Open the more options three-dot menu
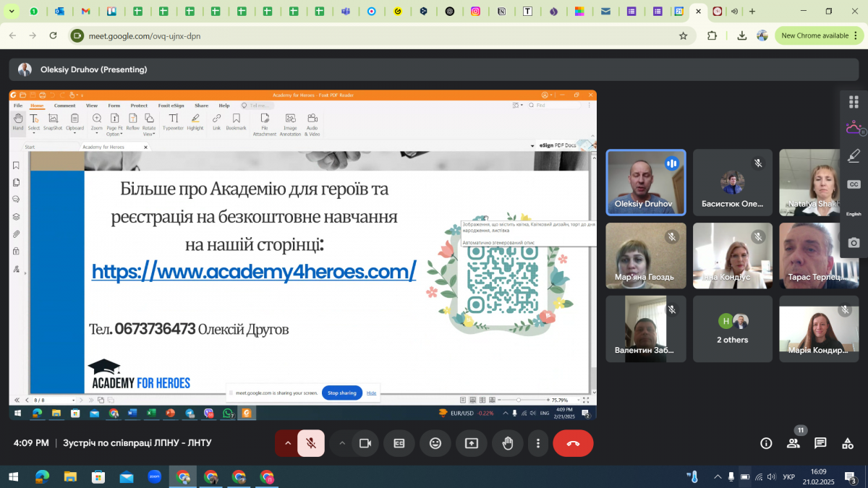Image resolution: width=868 pixels, height=488 pixels. point(537,443)
